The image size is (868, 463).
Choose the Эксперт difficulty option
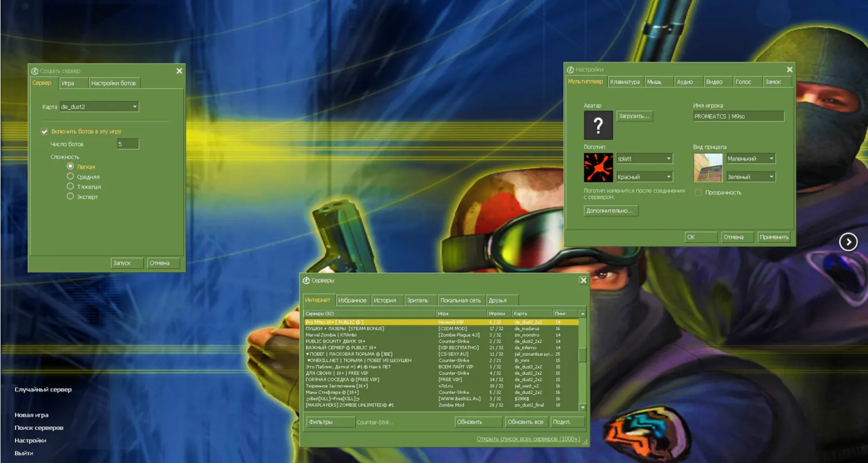click(70, 196)
